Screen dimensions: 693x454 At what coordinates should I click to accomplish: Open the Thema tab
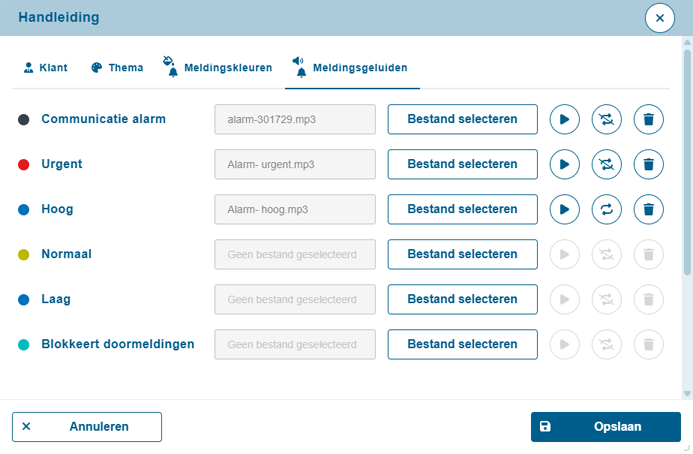[117, 68]
